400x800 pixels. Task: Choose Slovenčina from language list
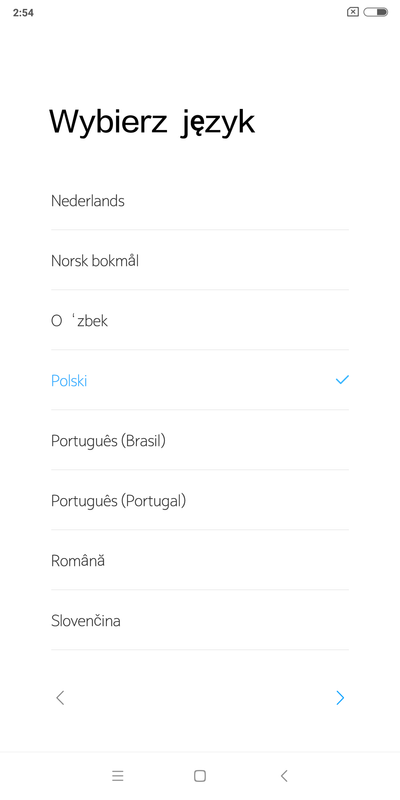[200, 620]
